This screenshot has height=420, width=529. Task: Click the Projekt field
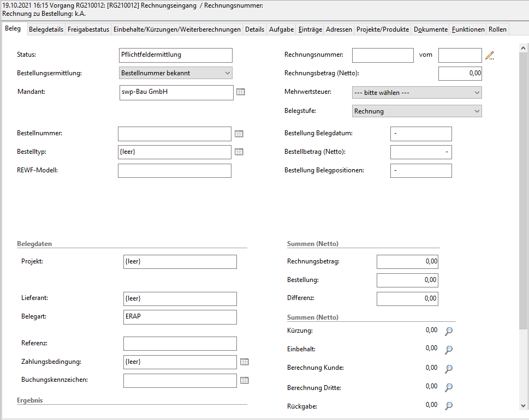click(x=180, y=262)
